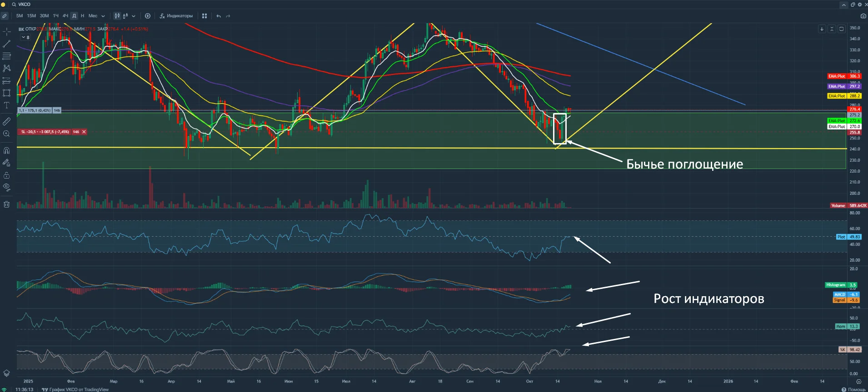
Task: Open the chart type dropdown arrow
Action: 134,16
